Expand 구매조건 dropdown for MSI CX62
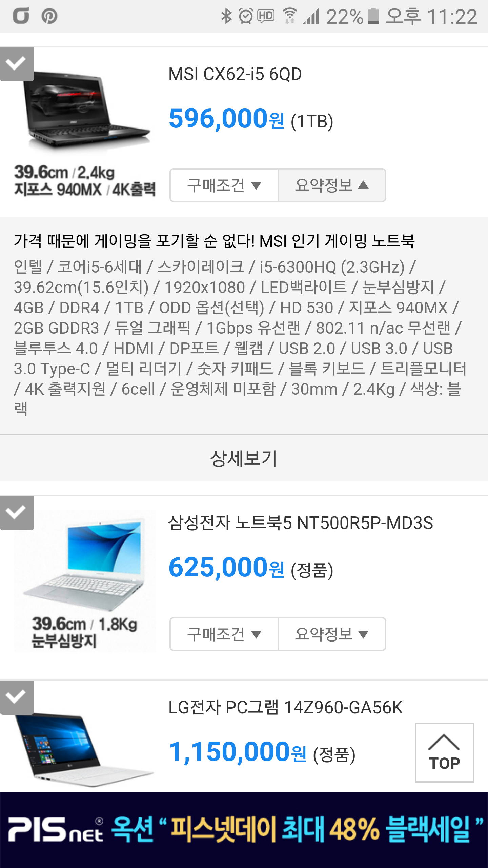Viewport: 488px width, 868px height. [x=224, y=185]
